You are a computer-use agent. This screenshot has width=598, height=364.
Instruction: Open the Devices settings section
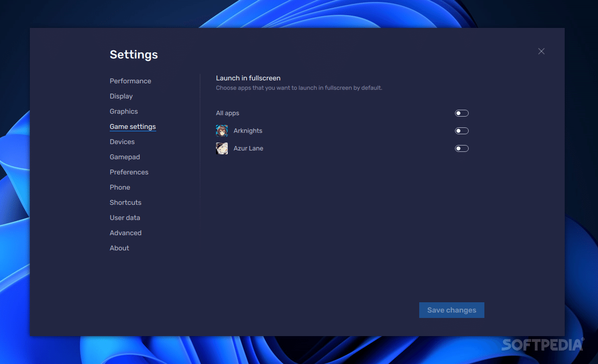[122, 142]
